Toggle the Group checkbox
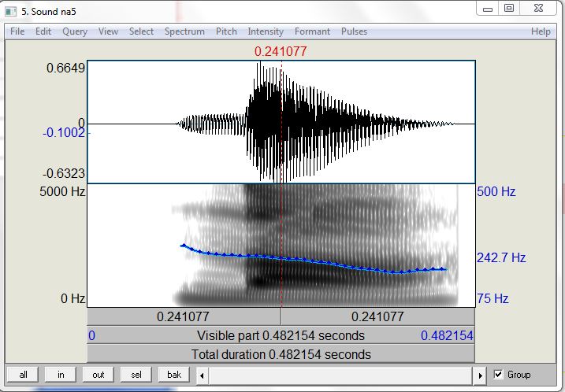This screenshot has width=565, height=392. tap(498, 375)
